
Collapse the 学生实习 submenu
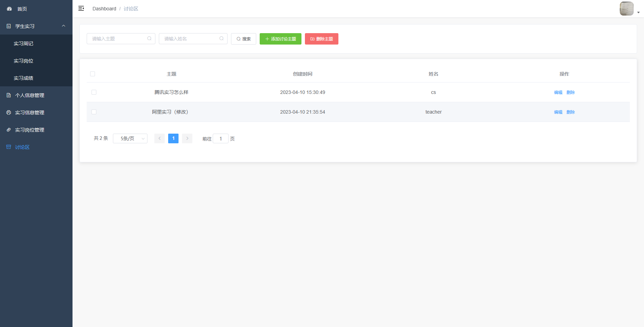64,26
